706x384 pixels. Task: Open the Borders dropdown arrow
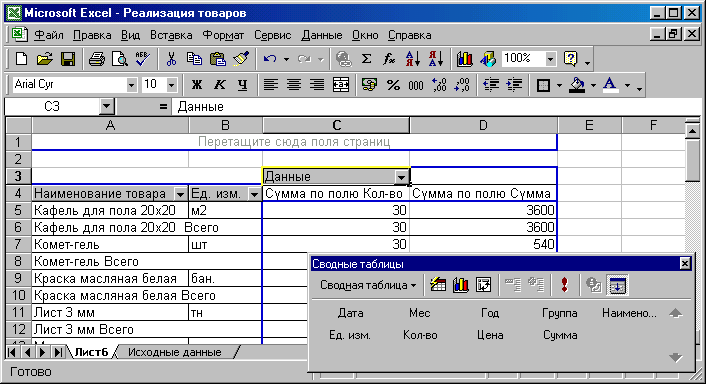559,85
